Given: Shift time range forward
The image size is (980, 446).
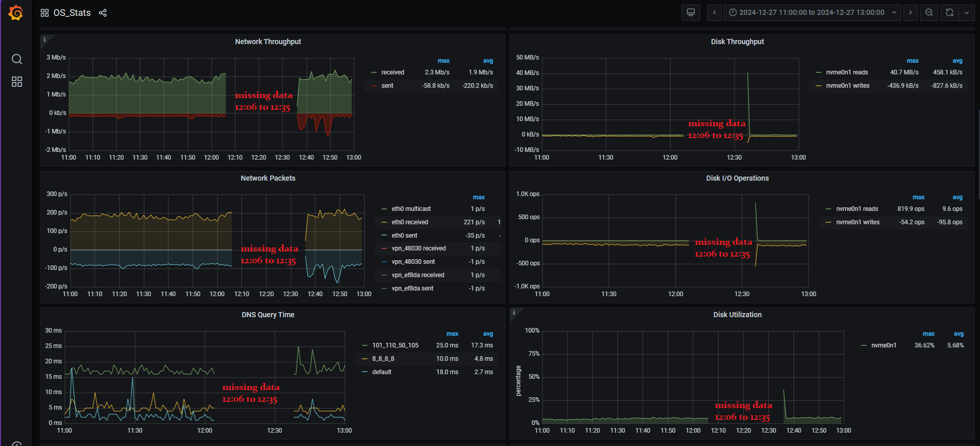Looking at the screenshot, I should [x=911, y=12].
